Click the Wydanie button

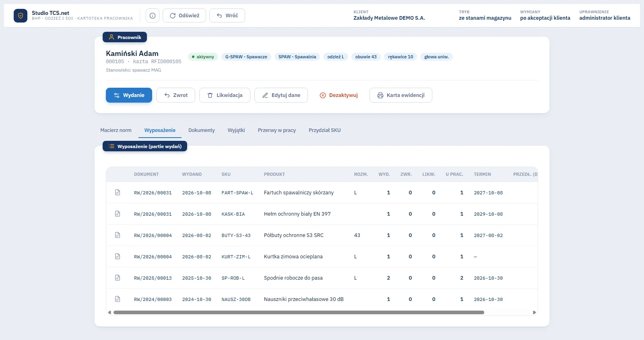point(129,95)
